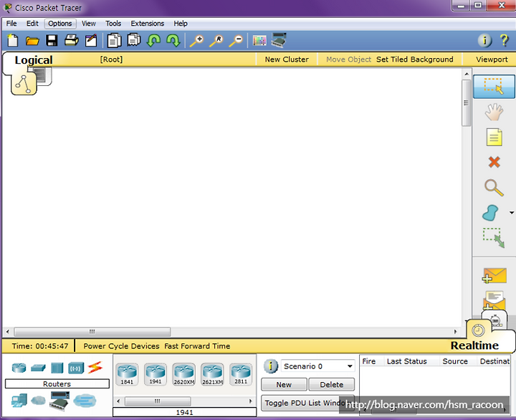This screenshot has height=420, width=516.
Task: Open the Activity Wizard toolbar icon
Action: tap(91, 40)
